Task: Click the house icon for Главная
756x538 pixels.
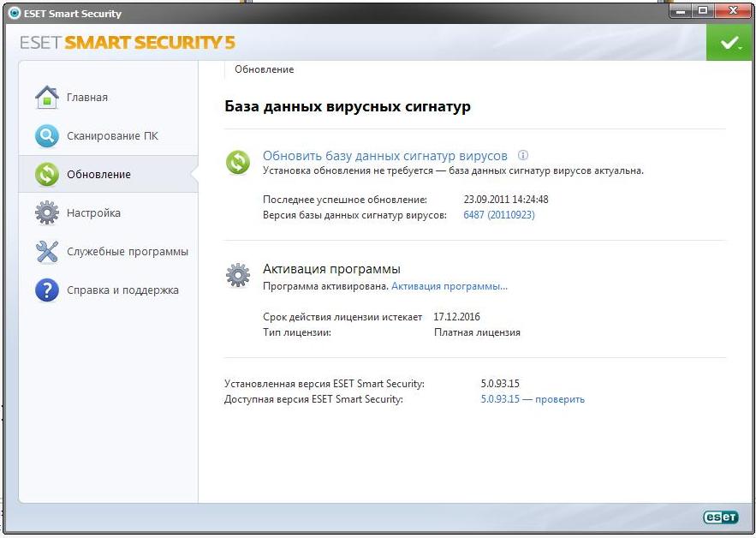Action: (46, 97)
